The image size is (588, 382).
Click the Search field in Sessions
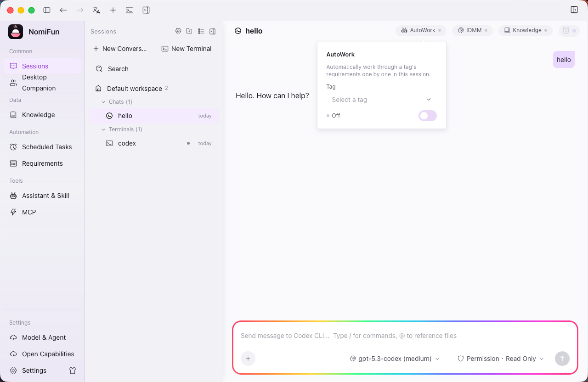pyautogui.click(x=154, y=69)
